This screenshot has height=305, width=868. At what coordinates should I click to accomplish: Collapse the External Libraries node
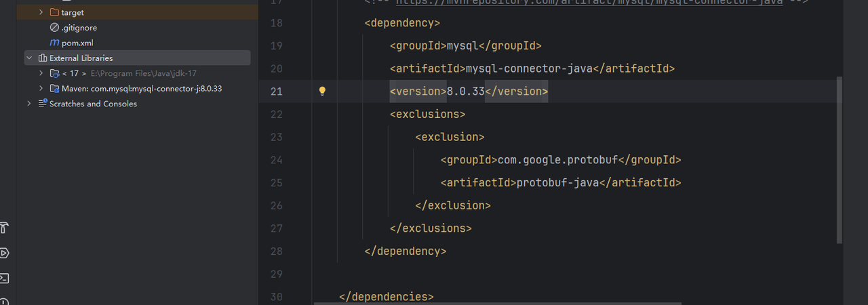tap(29, 58)
